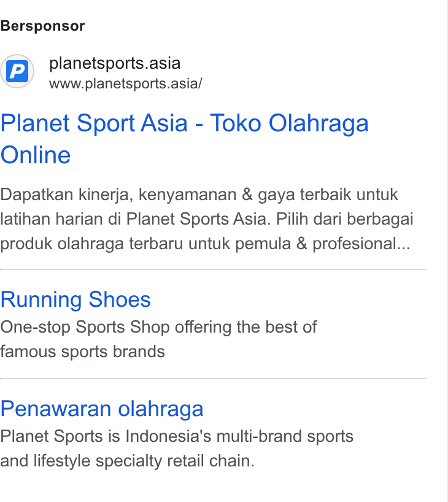This screenshot has width=448, height=502.
Task: Click the vertical scrollbar at the right edge
Action: 447,251
